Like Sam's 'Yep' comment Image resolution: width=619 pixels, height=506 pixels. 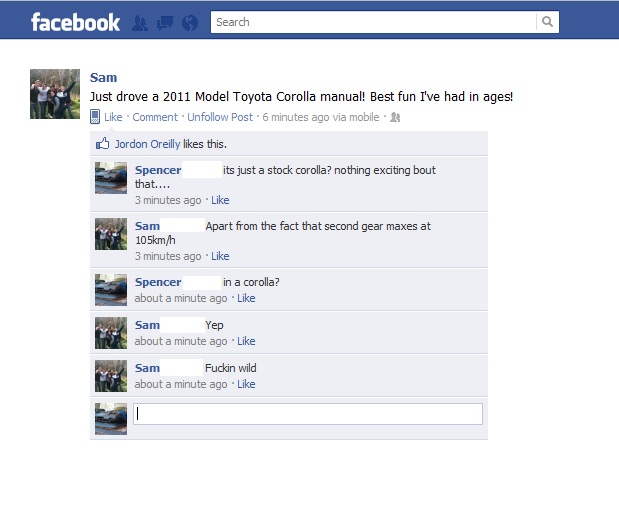tap(246, 341)
